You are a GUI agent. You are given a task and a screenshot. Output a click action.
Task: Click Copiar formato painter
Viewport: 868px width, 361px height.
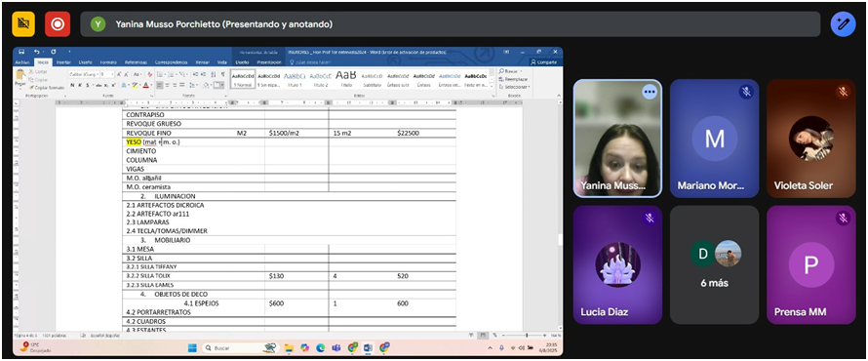coord(46,88)
